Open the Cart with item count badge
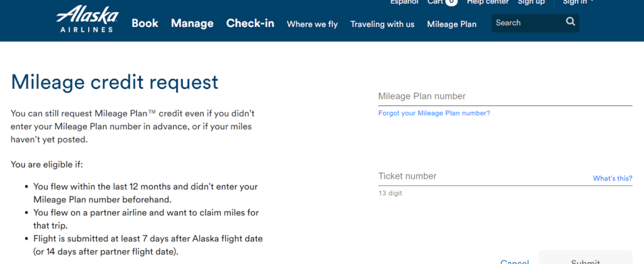Image resolution: width=644 pixels, height=264 pixels. (x=442, y=2)
